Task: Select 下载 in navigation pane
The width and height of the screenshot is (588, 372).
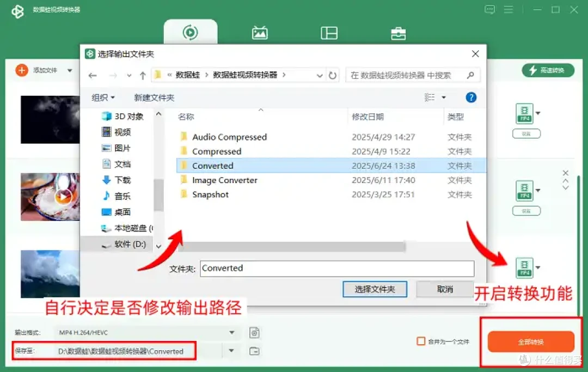Action: pos(117,180)
